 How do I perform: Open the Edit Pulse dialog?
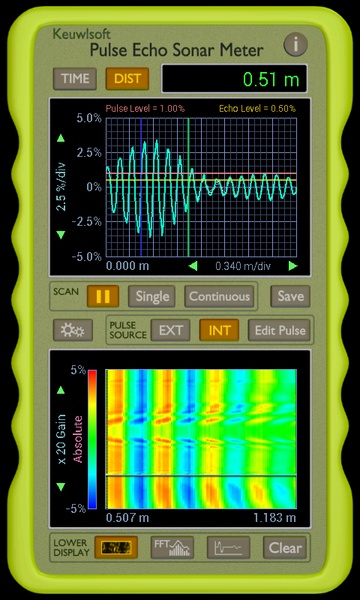(280, 330)
